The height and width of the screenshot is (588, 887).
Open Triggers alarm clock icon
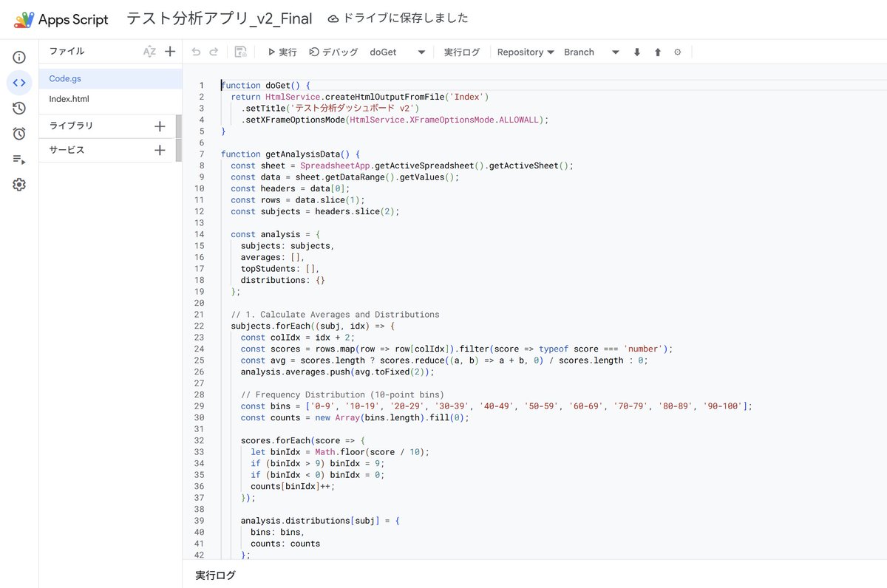(19, 134)
